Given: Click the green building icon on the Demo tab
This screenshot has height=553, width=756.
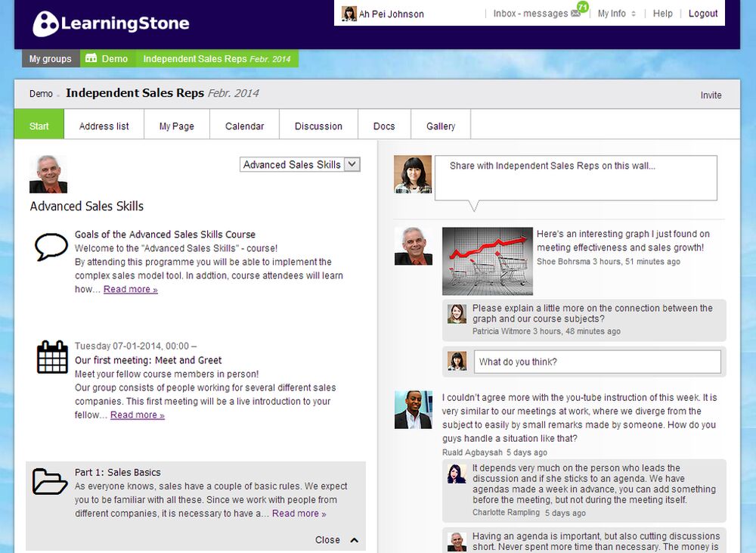Looking at the screenshot, I should pyautogui.click(x=91, y=58).
